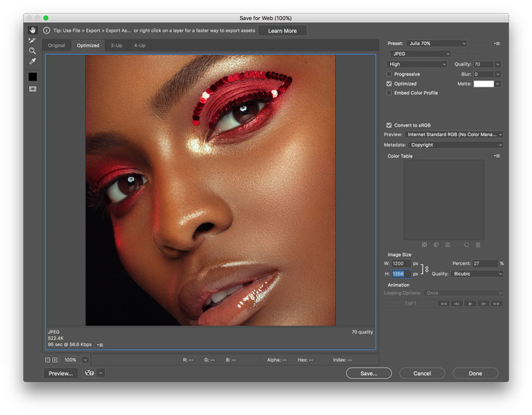This screenshot has width=532, height=415.
Task: Open the Preset dropdown showing Julia 70%
Action: click(436, 44)
